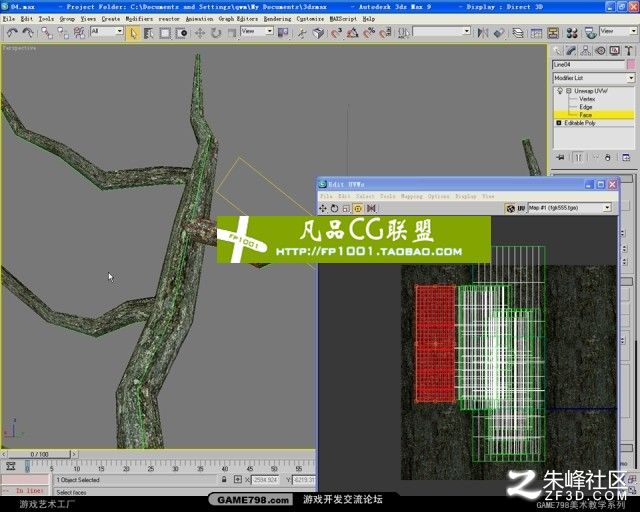This screenshot has width=640, height=512.
Task: Select the Move tool in Edit UVWs
Action: pos(323,208)
